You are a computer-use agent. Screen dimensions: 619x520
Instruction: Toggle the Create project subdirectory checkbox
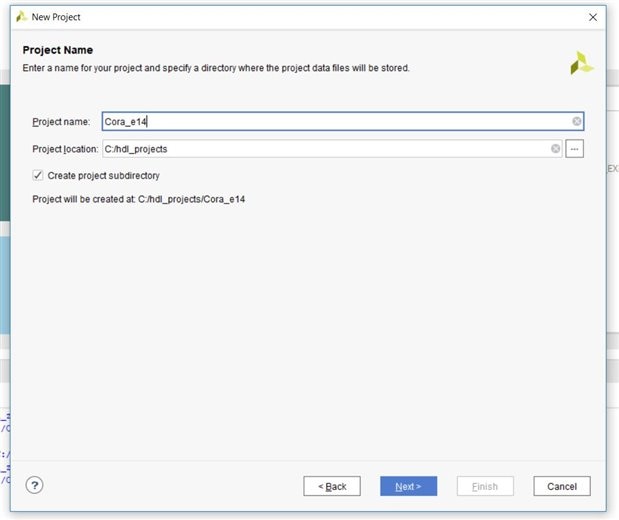click(38, 175)
